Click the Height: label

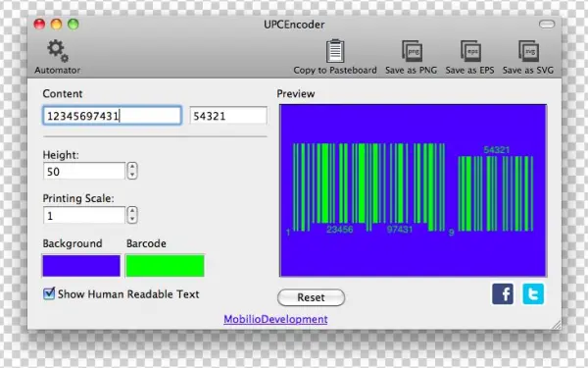pos(61,155)
